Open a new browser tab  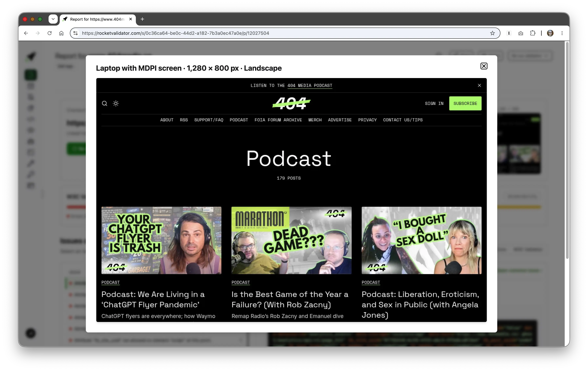(142, 19)
